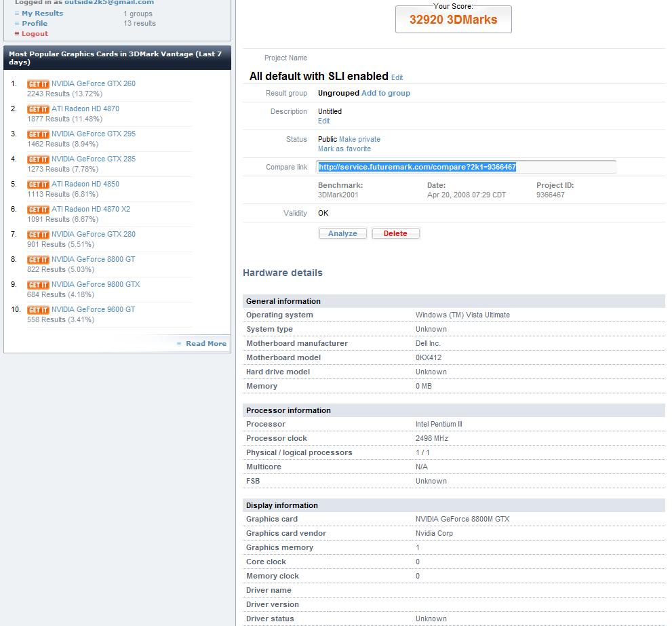Screen dimensions: 672x626
Task: Click GET IT badge for Radeon HD 4870
Action: pos(38,109)
